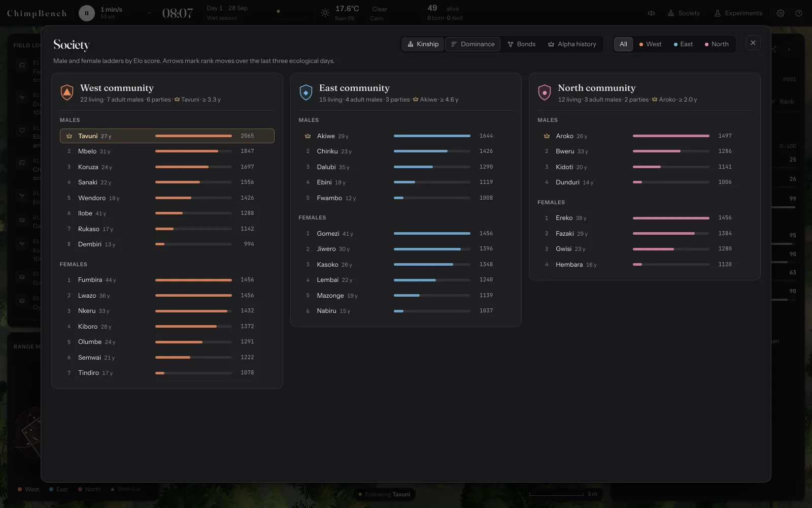
Task: Switch to the Dominance tab
Action: (472, 44)
